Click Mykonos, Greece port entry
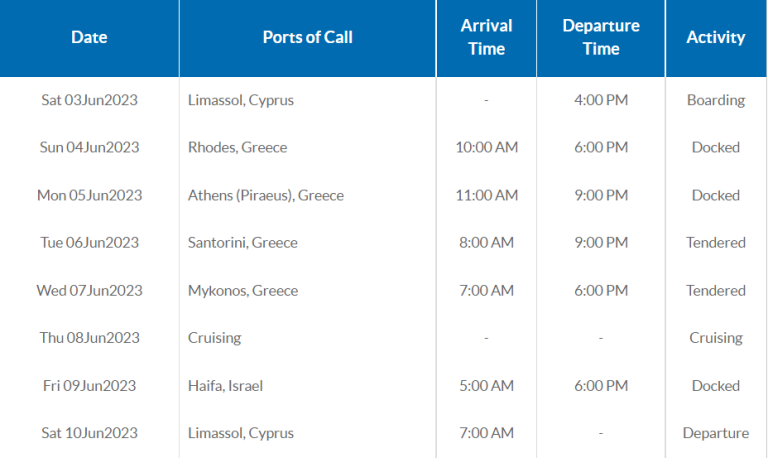This screenshot has width=768, height=458. point(242,291)
